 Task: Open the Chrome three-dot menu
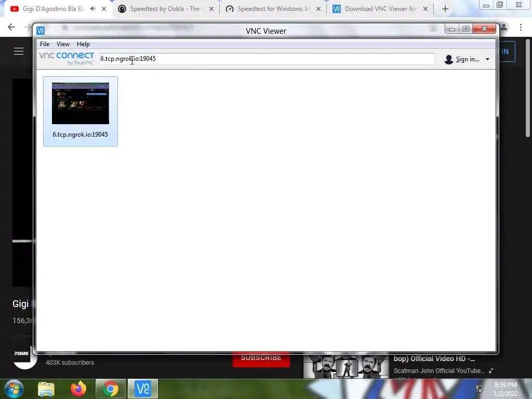[x=521, y=27]
